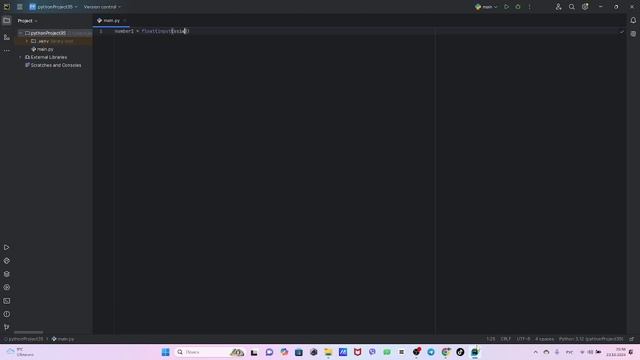Expand the .venv folder
Screen dimensions: 640x360
(27, 41)
